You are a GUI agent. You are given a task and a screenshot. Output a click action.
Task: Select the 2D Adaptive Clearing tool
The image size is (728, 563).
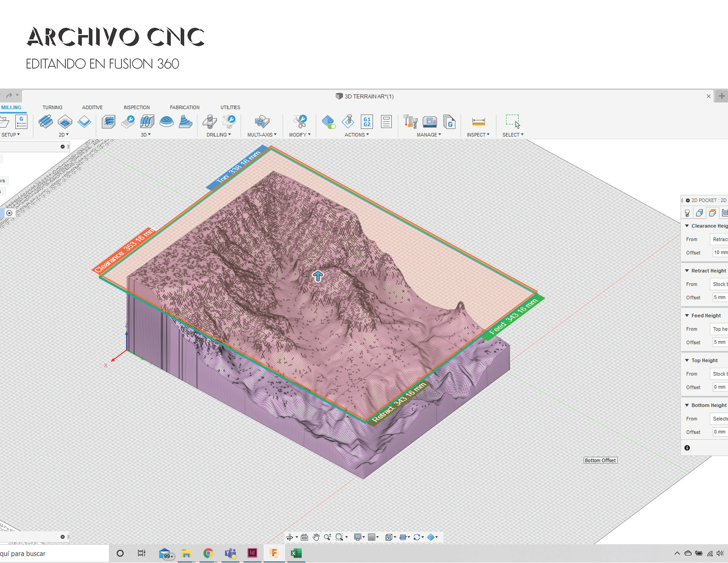coord(46,122)
